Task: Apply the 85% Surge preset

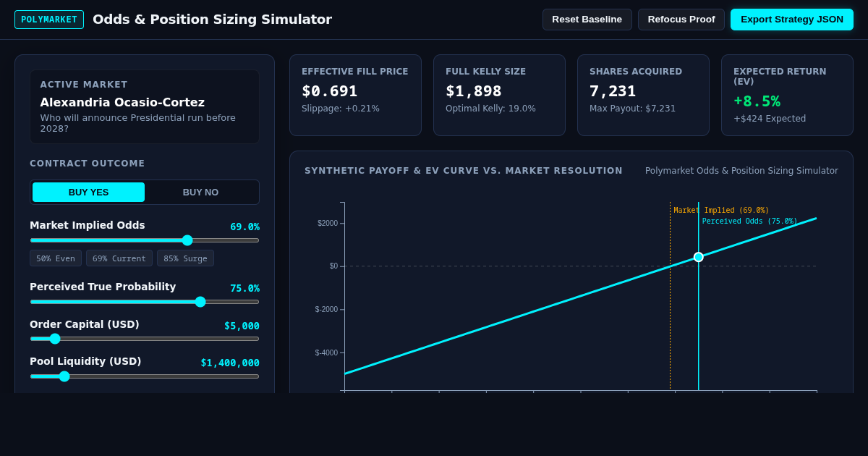Action: pyautogui.click(x=186, y=258)
